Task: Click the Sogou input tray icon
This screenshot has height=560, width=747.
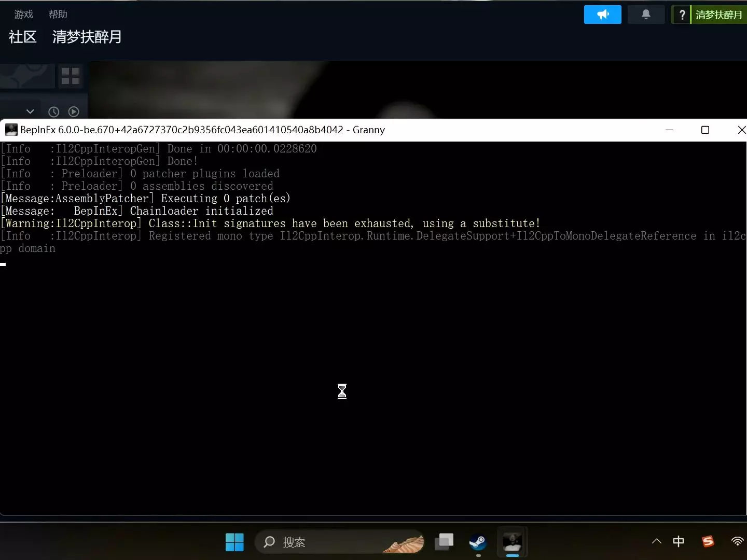Action: pyautogui.click(x=708, y=541)
